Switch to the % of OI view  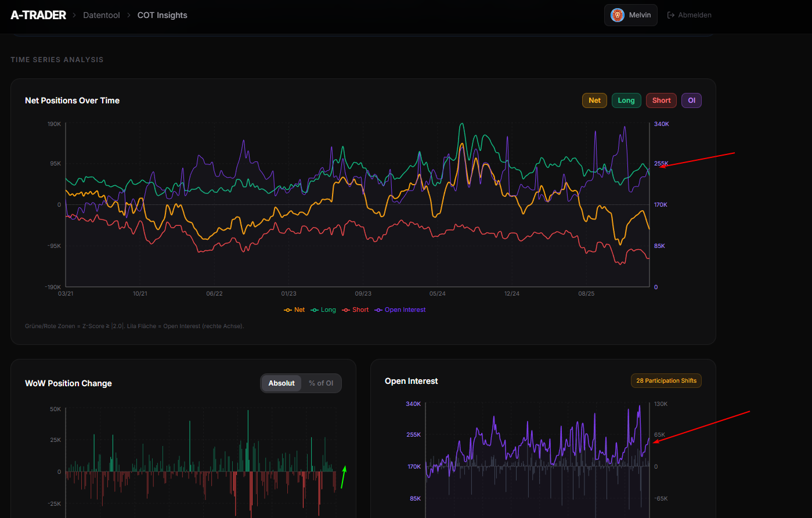coord(321,383)
